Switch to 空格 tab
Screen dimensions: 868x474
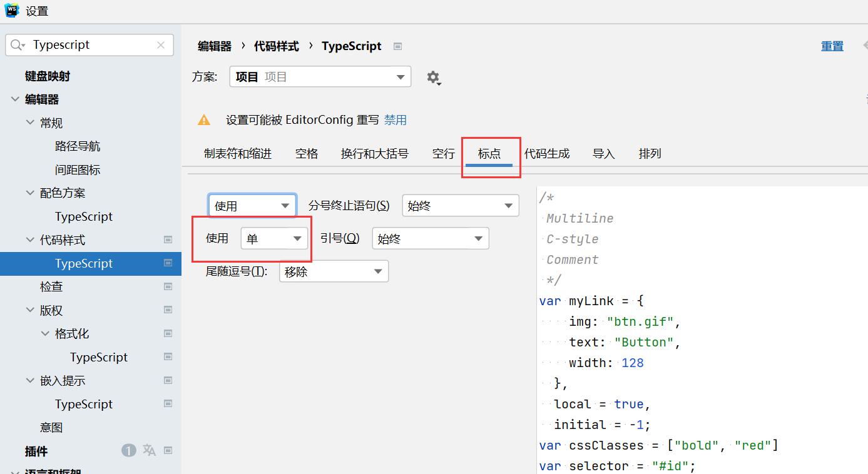(307, 154)
